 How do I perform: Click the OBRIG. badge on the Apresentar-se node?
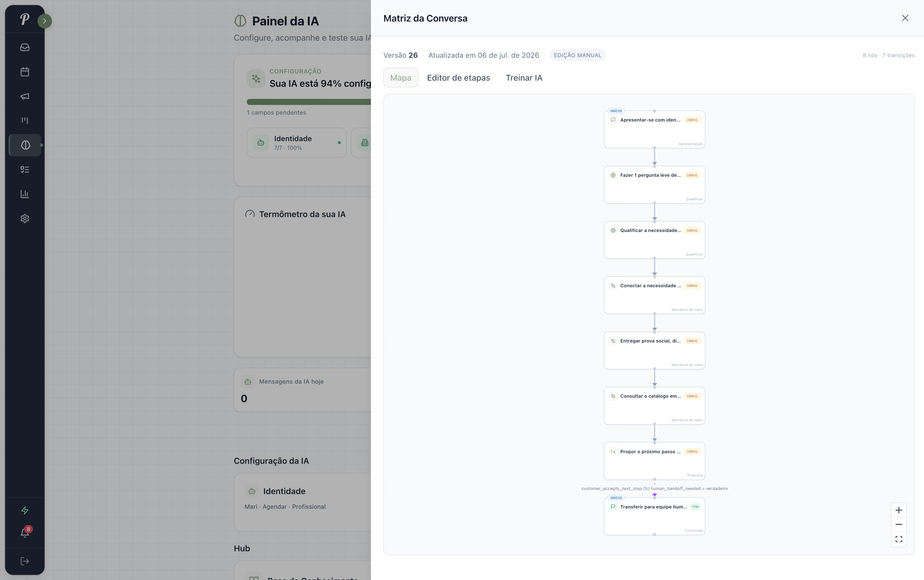692,120
